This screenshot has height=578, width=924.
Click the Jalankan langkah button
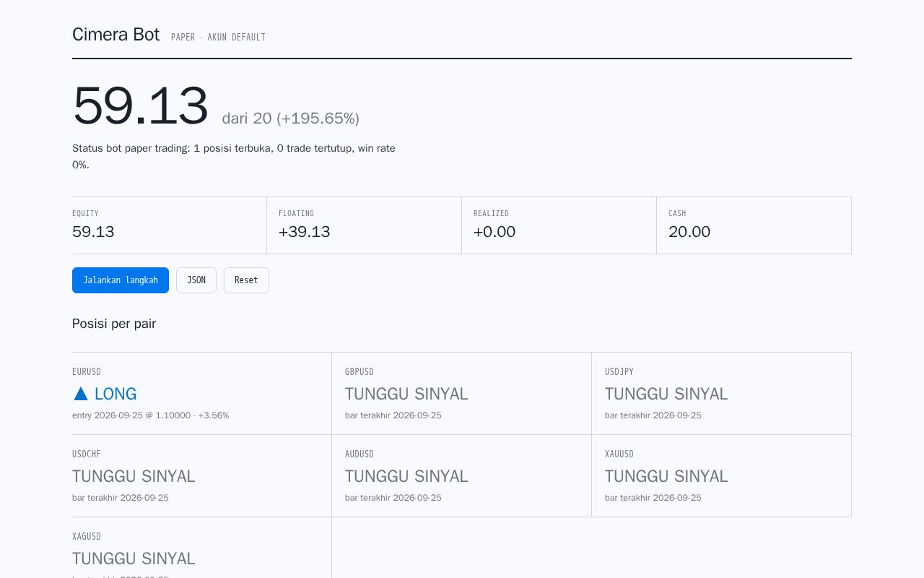[121, 280]
